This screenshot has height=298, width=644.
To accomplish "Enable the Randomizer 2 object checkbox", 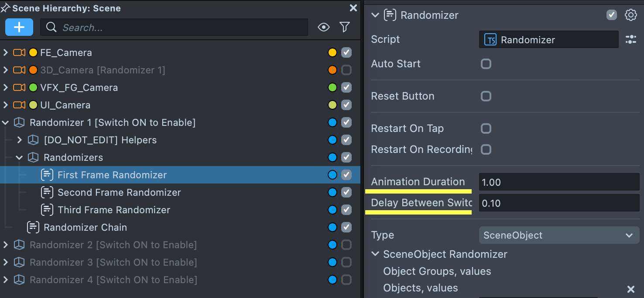I will point(346,245).
